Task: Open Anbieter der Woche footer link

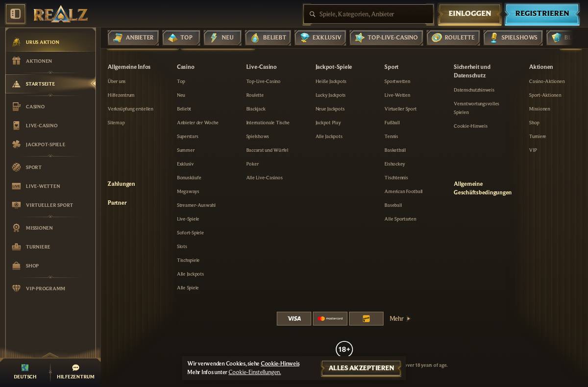Action: click(x=197, y=122)
